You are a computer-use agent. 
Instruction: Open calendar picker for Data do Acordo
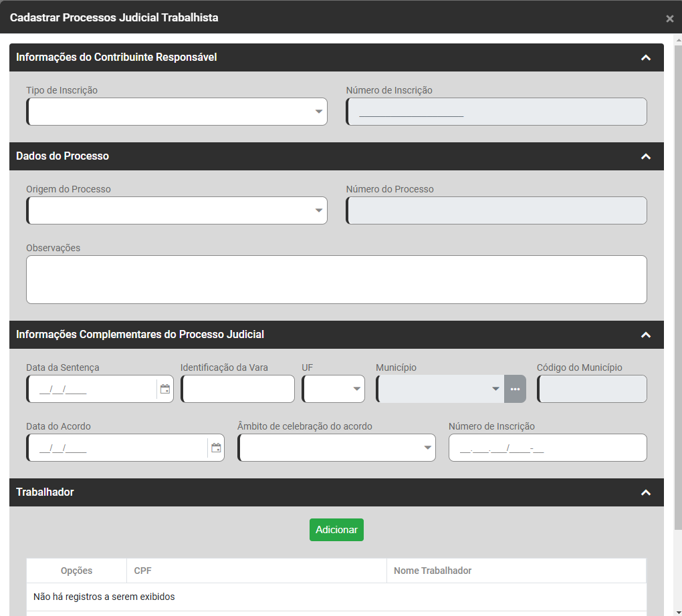pyautogui.click(x=216, y=448)
